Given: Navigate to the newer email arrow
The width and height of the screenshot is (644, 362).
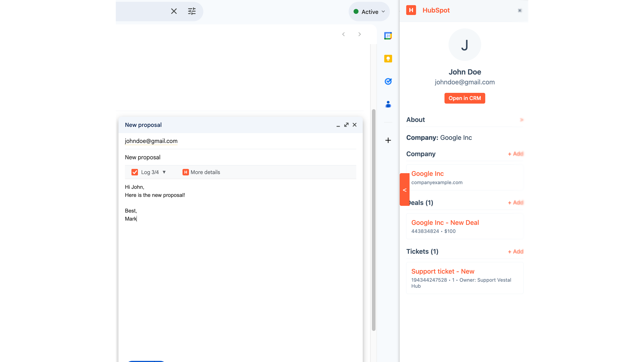Looking at the screenshot, I should tap(343, 34).
